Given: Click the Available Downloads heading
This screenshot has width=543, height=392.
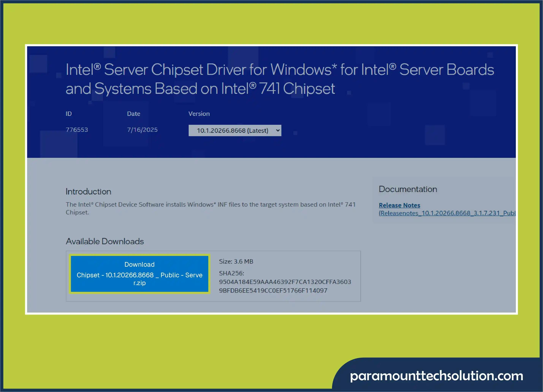Looking at the screenshot, I should click(x=105, y=241).
